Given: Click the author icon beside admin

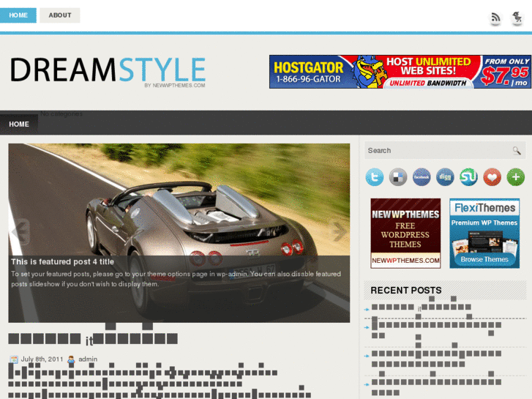Looking at the screenshot, I should pyautogui.click(x=71, y=359).
